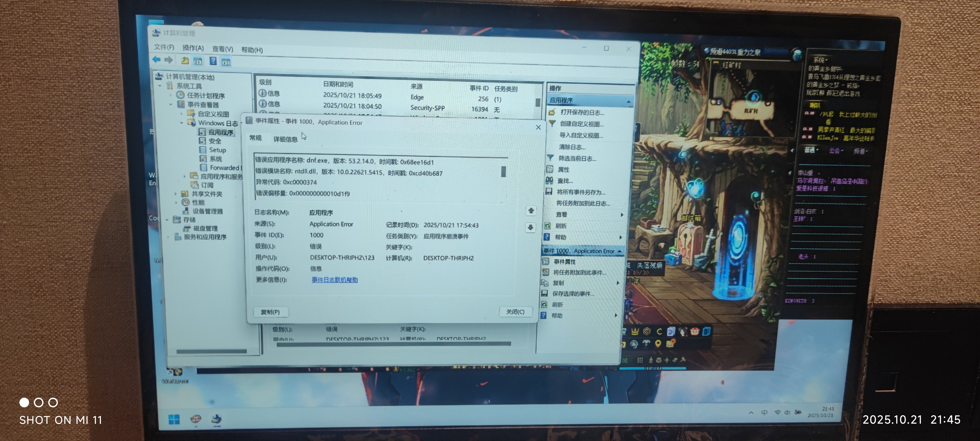Switch to the 详细信息 tab
The image size is (980, 441).
(x=285, y=139)
